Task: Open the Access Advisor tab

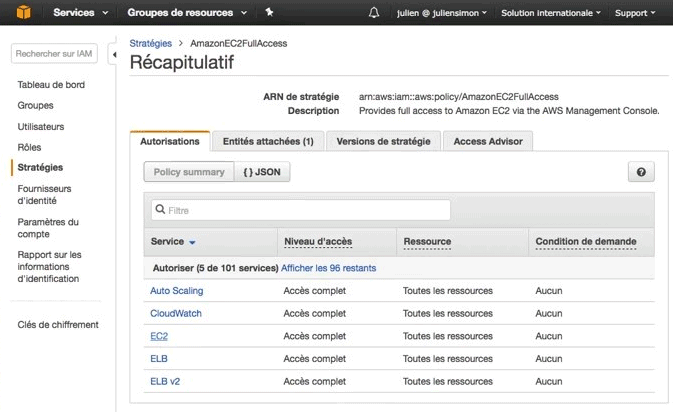Action: (488, 141)
